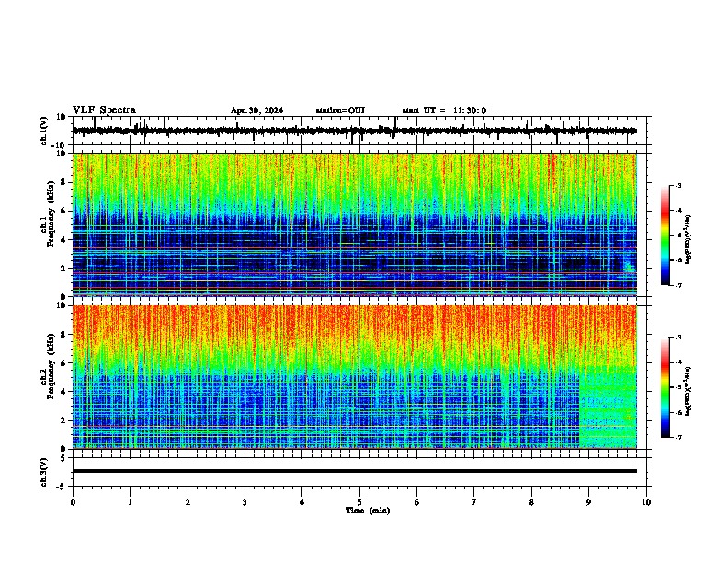Image resolution: width=728 pixels, height=563 pixels.
Task: Click time axis tick label '5'
Action: click(359, 502)
